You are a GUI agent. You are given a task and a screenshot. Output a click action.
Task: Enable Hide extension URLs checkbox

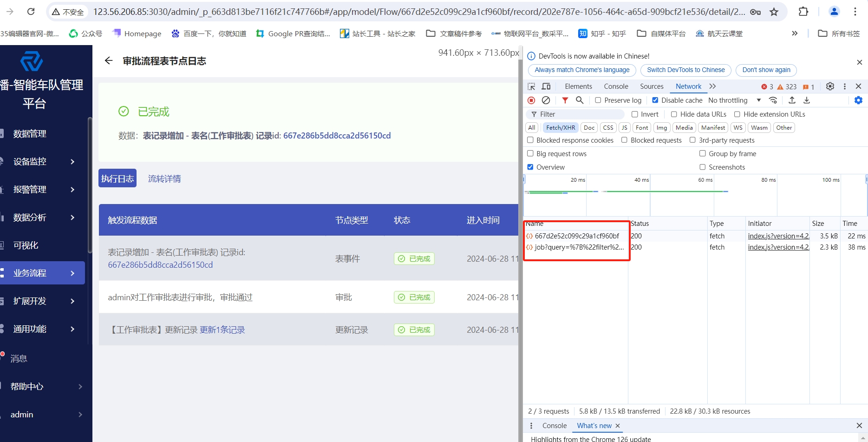[x=737, y=114]
